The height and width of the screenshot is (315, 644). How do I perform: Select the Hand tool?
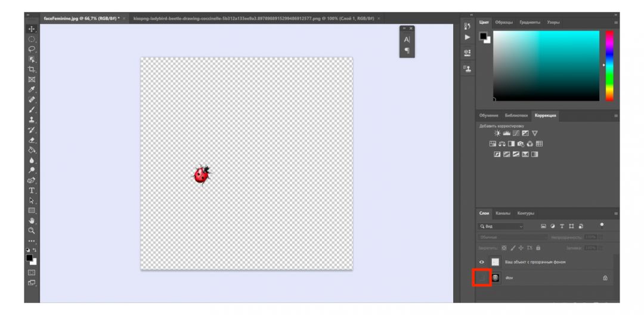coord(32,221)
